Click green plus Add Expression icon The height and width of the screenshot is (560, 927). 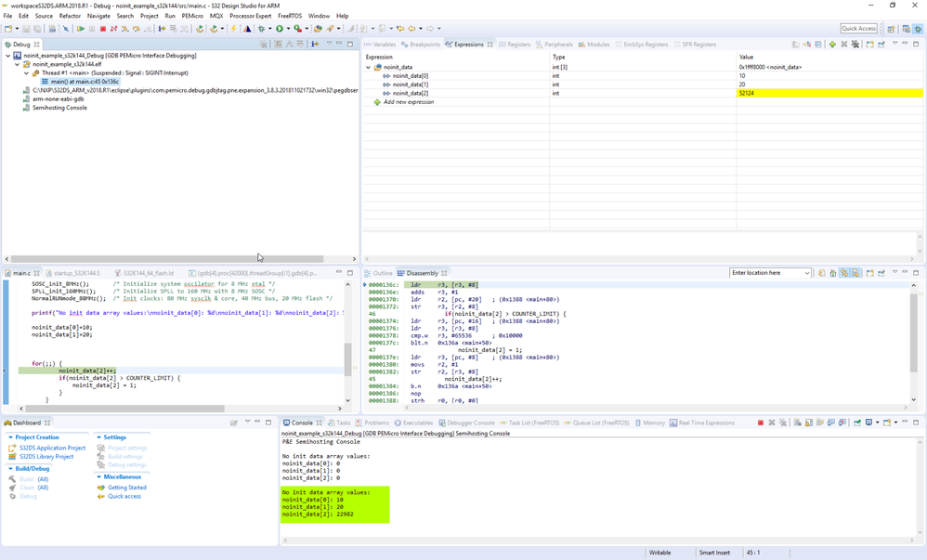coord(832,45)
